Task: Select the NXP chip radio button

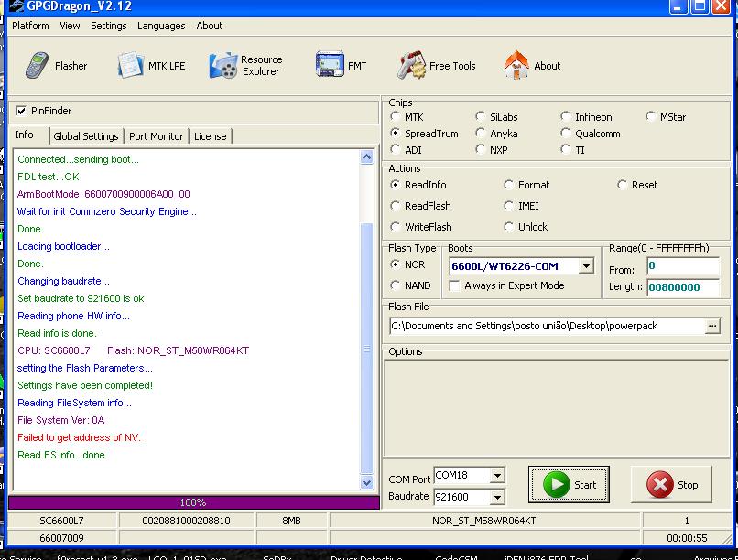Action: 480,149
